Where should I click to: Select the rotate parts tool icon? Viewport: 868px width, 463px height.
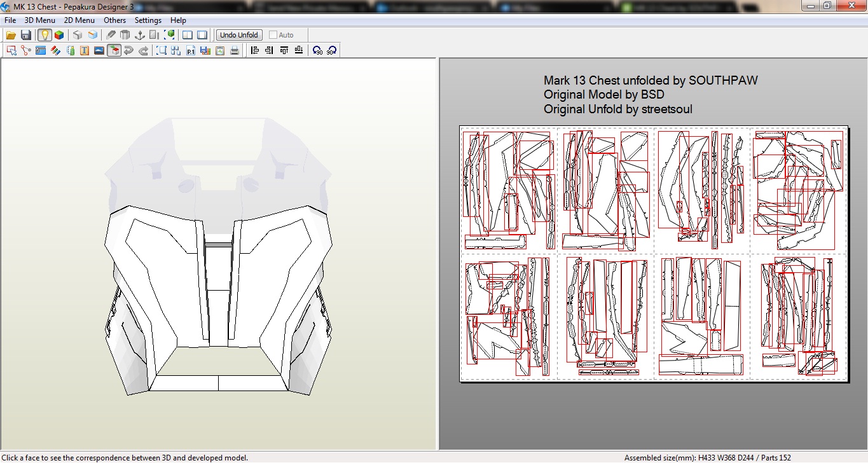pyautogui.click(x=26, y=50)
